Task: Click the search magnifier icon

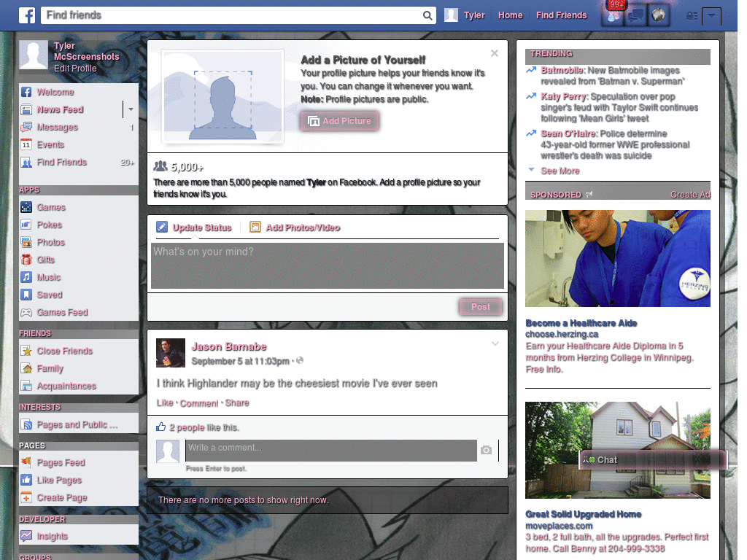Action: (x=427, y=15)
